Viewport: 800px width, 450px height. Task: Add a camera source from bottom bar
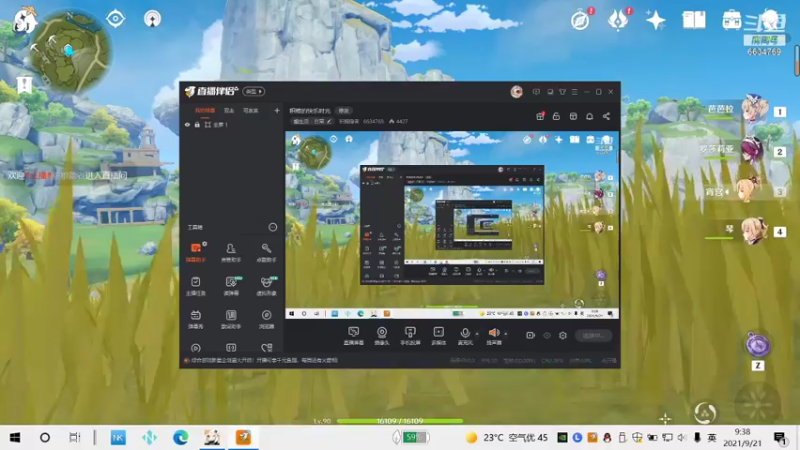(x=382, y=336)
